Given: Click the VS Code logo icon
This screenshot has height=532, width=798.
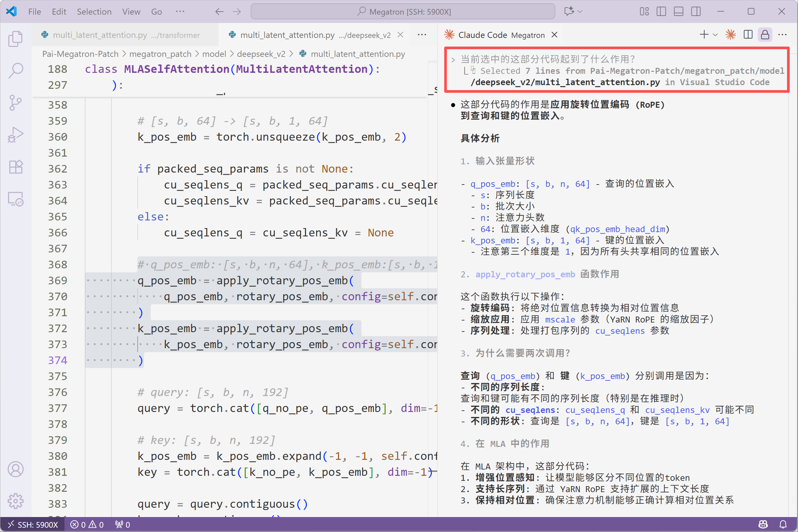Looking at the screenshot, I should click(x=11, y=12).
